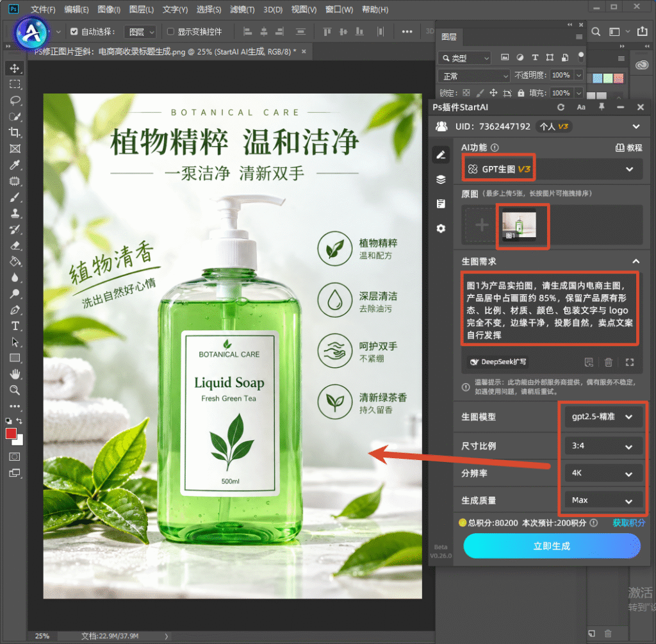Click the uploaded 图1 thumbnail
656x644 pixels.
(x=519, y=226)
